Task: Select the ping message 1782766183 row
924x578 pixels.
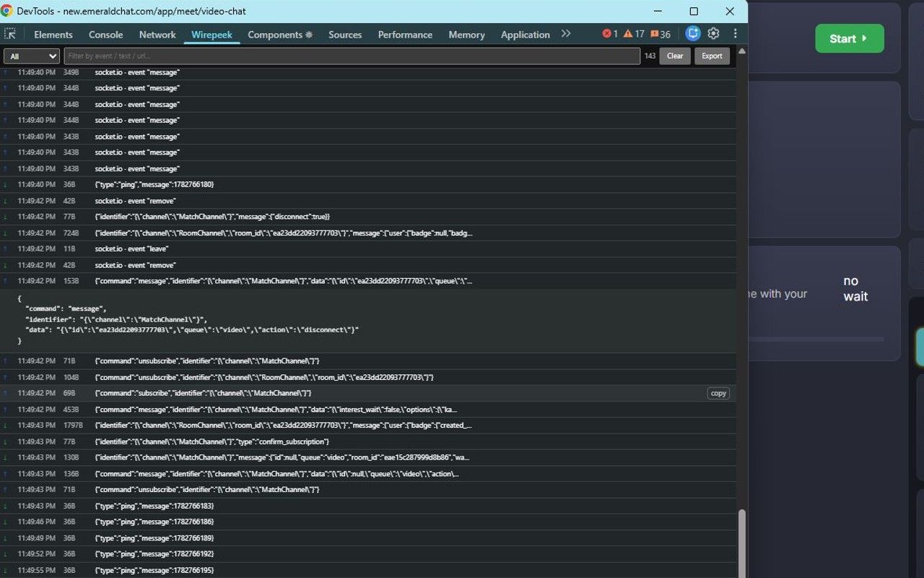Action: pos(368,506)
